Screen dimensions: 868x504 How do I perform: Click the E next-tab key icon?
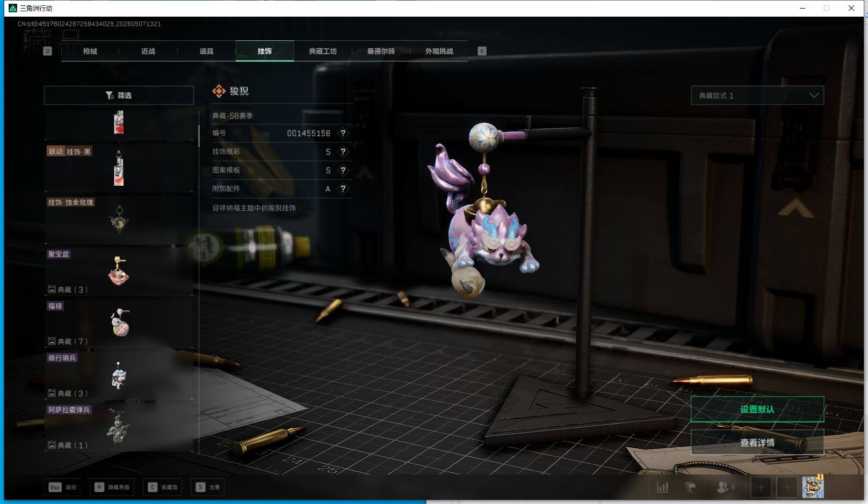(x=482, y=51)
